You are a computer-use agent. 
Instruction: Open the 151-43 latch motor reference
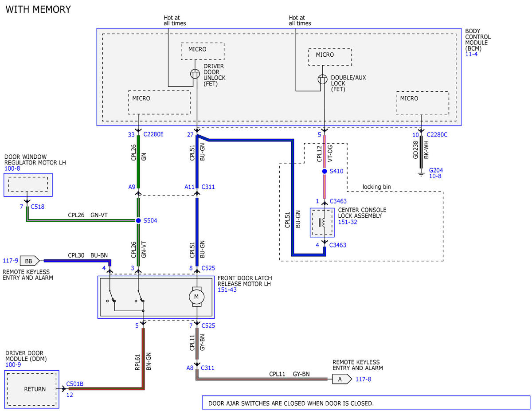[x=227, y=290]
